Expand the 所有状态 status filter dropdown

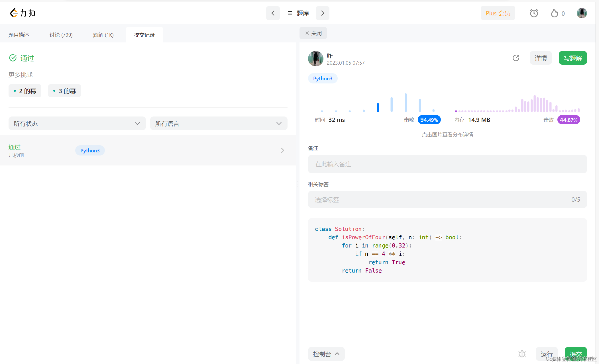[x=77, y=123]
